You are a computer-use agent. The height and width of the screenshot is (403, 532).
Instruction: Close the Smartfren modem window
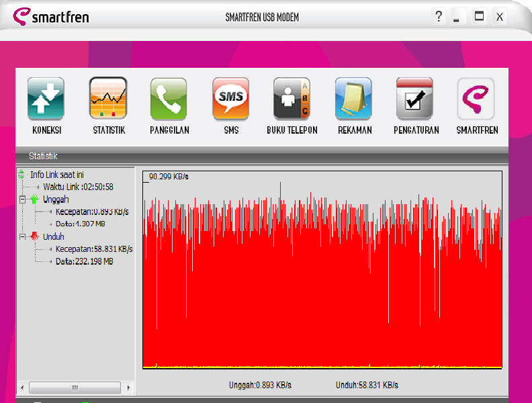(x=500, y=17)
